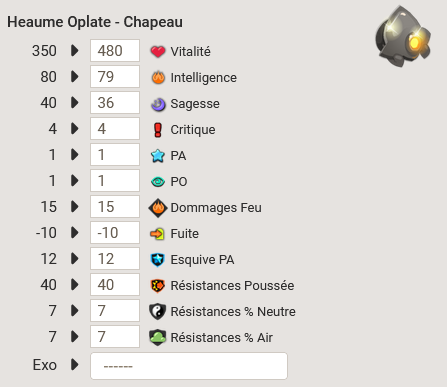This screenshot has width=447, height=387.
Task: Click the teal eye PO icon
Action: point(158,182)
